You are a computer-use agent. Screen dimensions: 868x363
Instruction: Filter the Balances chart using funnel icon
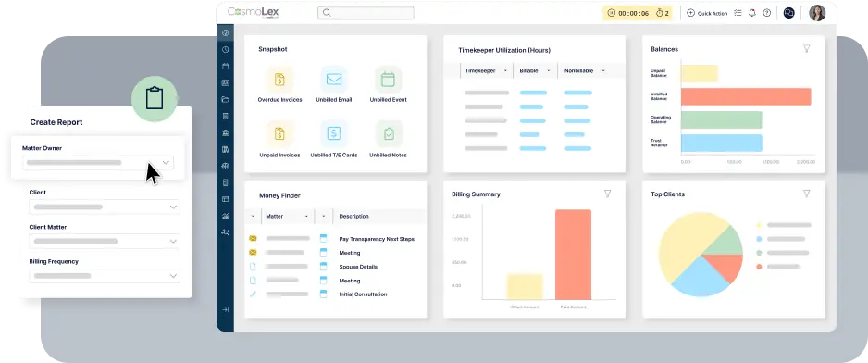[807, 49]
